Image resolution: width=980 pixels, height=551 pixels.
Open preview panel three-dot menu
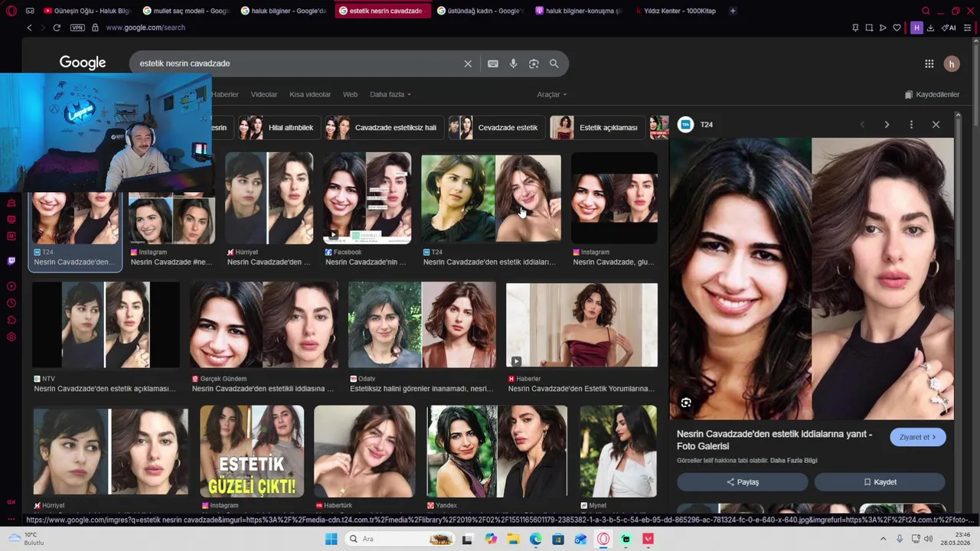(911, 125)
